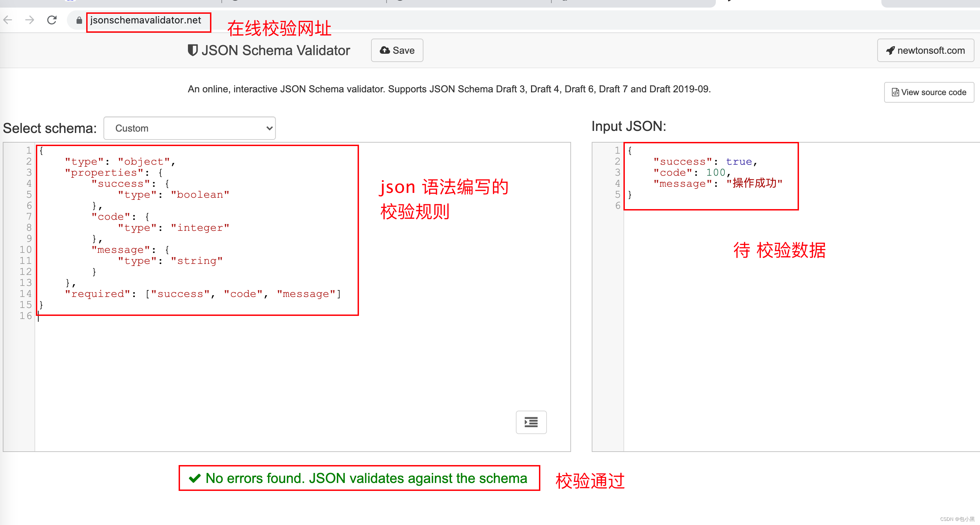Click the format/indent schema icon button
The image size is (980, 525).
531,422
